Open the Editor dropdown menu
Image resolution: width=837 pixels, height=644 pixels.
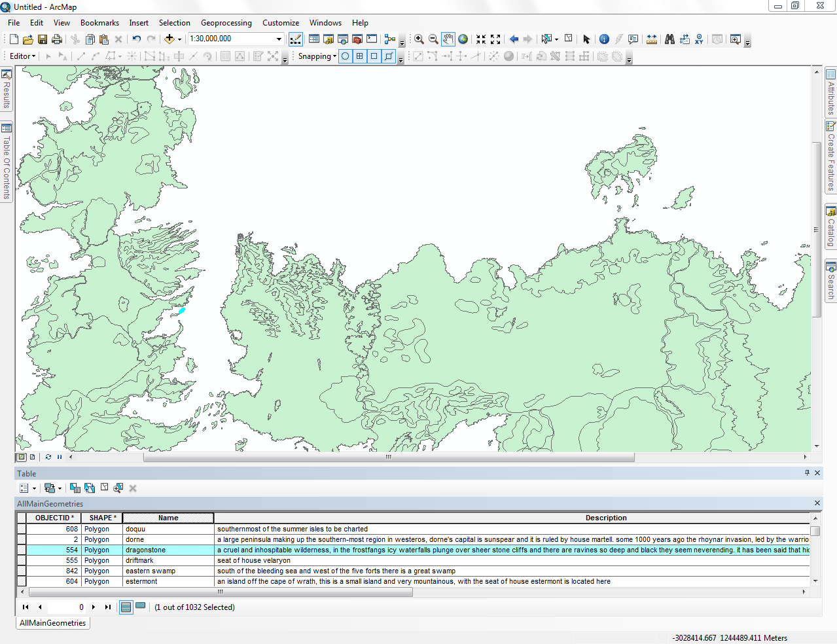[22, 56]
